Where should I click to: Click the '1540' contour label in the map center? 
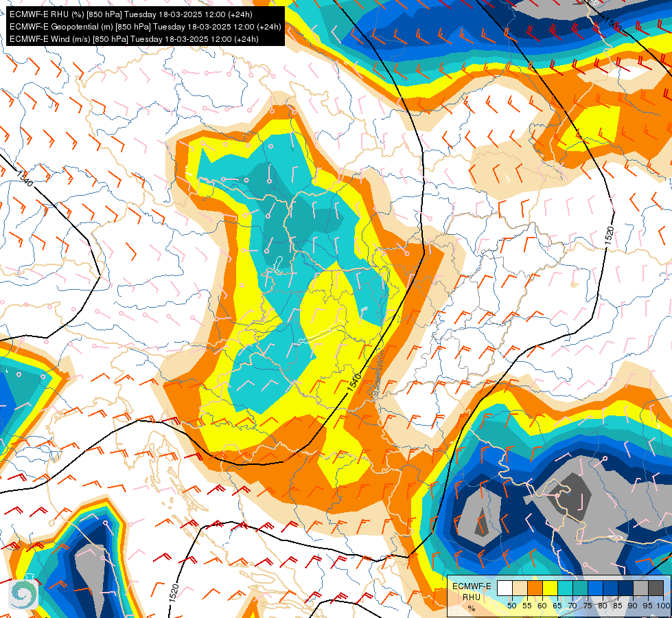354,382
